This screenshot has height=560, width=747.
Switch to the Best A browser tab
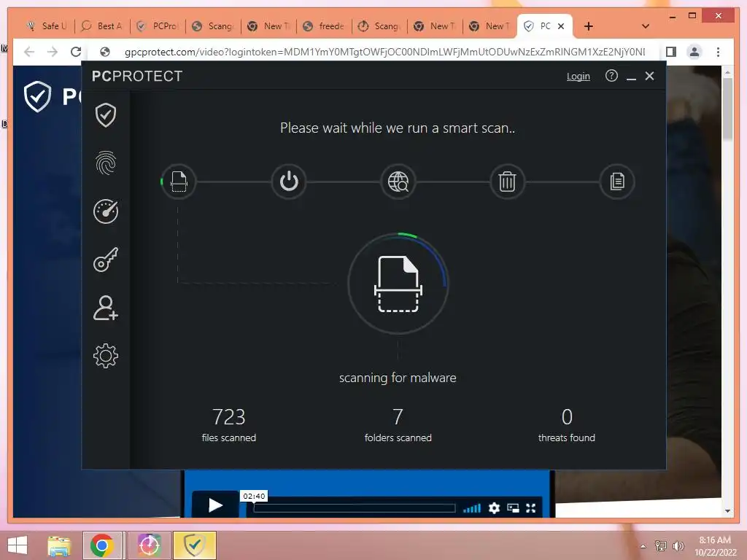coord(101,26)
